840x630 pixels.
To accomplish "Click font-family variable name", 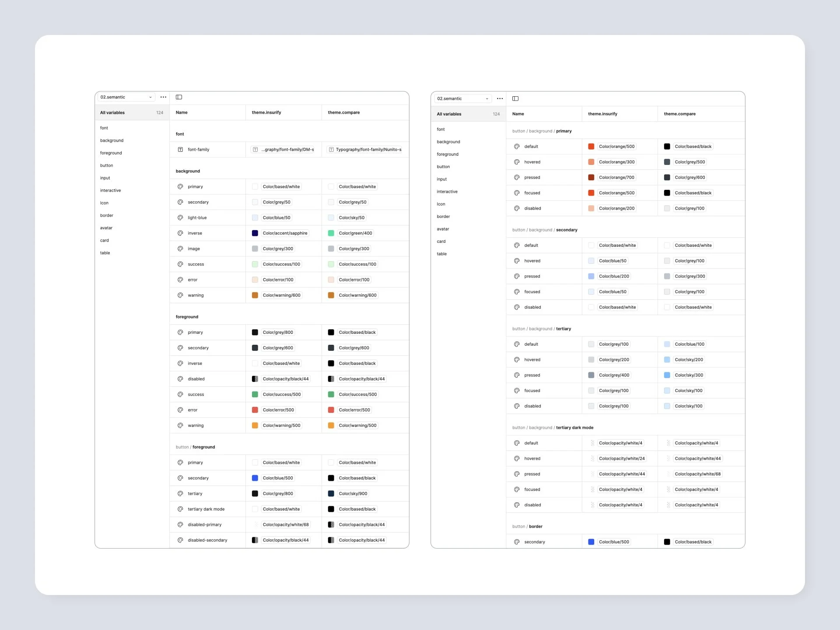I will [x=199, y=150].
